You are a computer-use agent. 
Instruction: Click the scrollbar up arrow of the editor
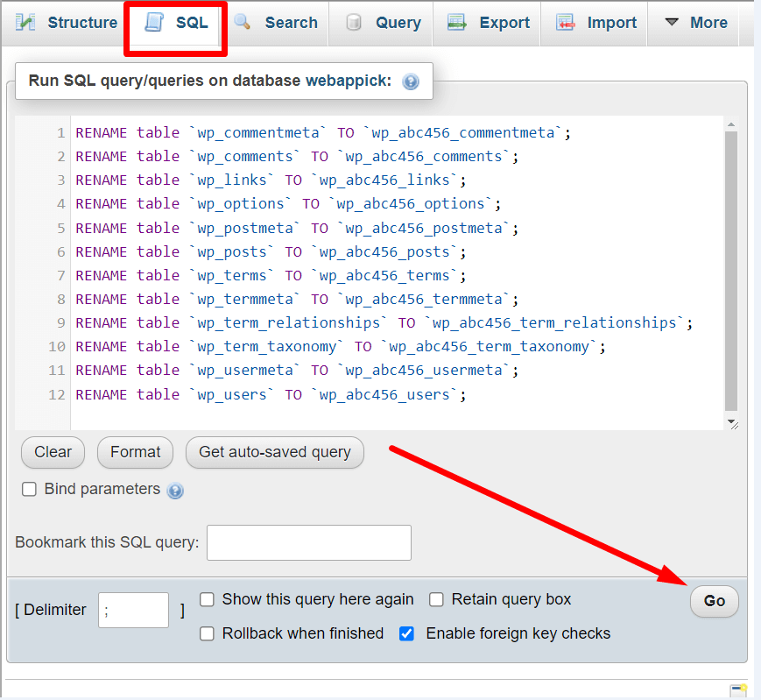pyautogui.click(x=731, y=124)
